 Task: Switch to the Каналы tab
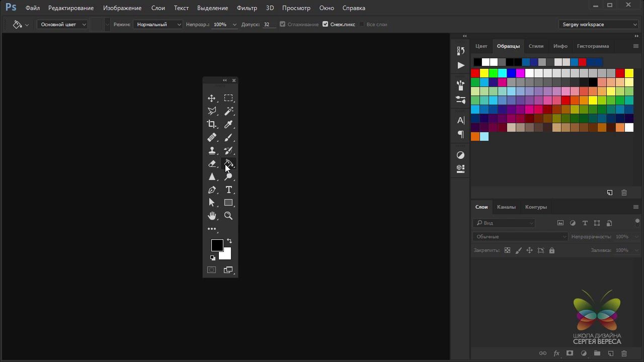click(506, 207)
